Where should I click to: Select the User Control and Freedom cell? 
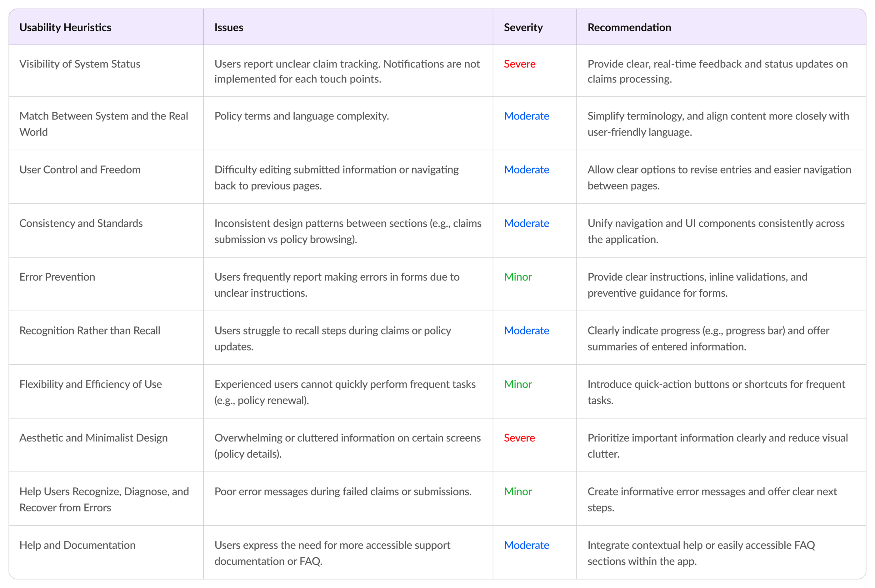point(80,169)
